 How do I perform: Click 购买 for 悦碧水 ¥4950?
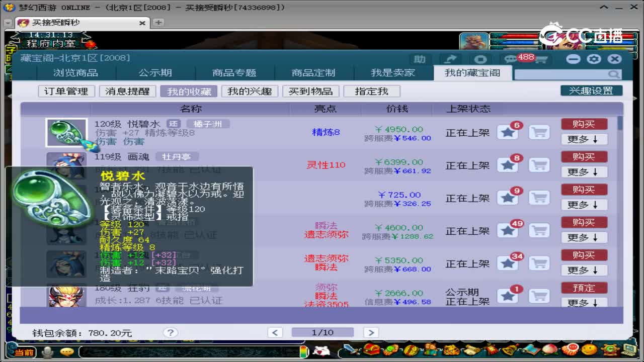coord(584,124)
